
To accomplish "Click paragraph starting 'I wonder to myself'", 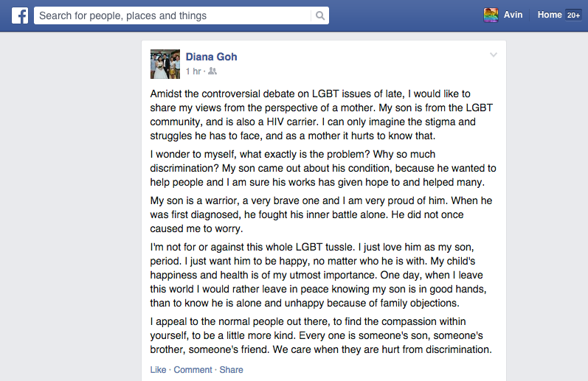I will (323, 168).
